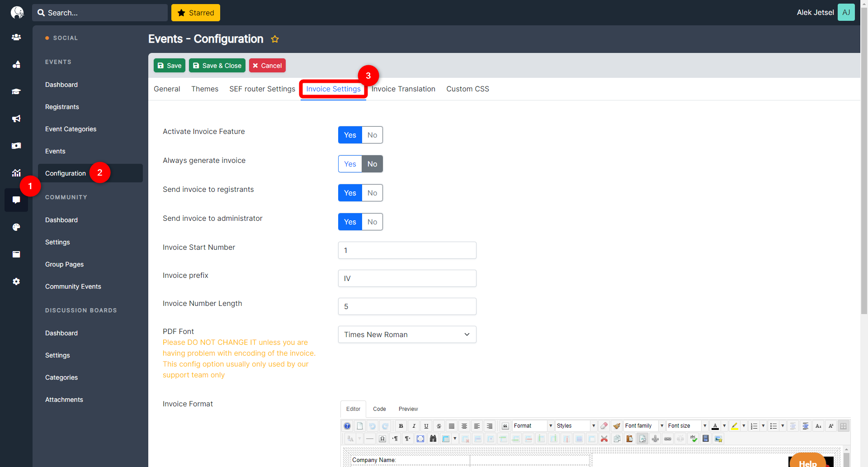Click the subscript icon
Image resolution: width=868 pixels, height=467 pixels.
(818, 426)
